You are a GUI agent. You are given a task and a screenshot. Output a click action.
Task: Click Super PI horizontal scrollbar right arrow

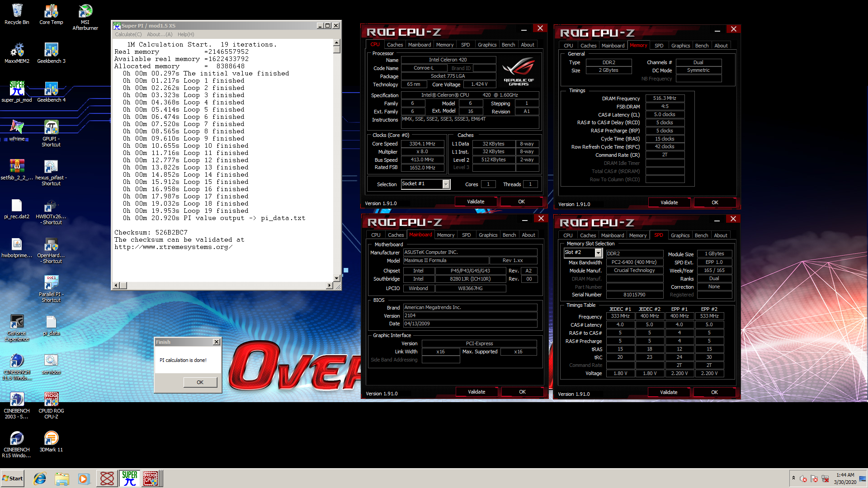tap(329, 286)
